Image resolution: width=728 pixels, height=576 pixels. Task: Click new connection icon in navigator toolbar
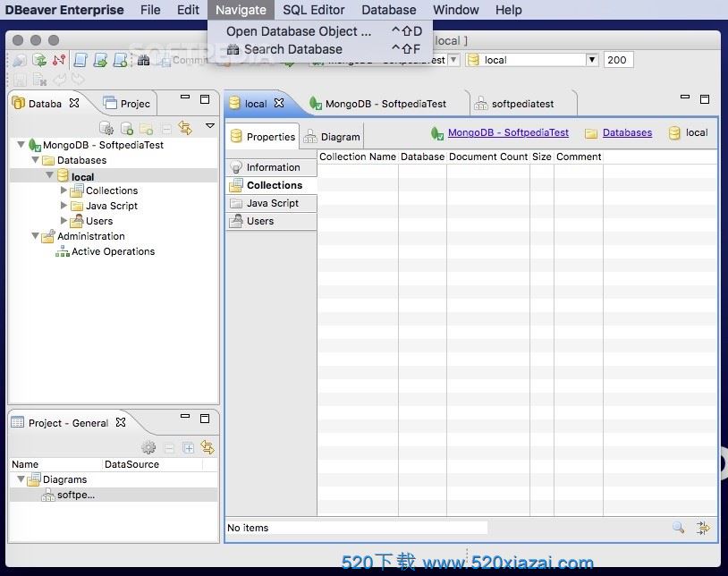pyautogui.click(x=126, y=128)
